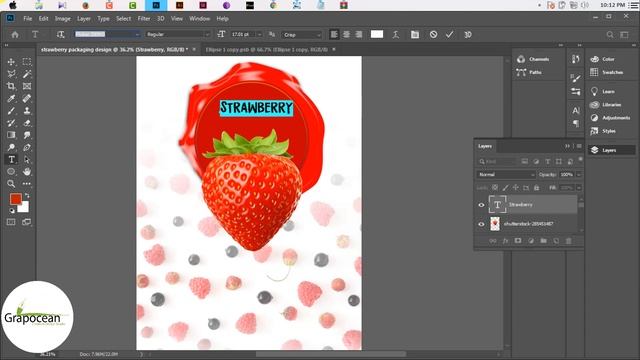Select the Lasso tool
This screenshot has height=360, width=640.
coord(11,74)
